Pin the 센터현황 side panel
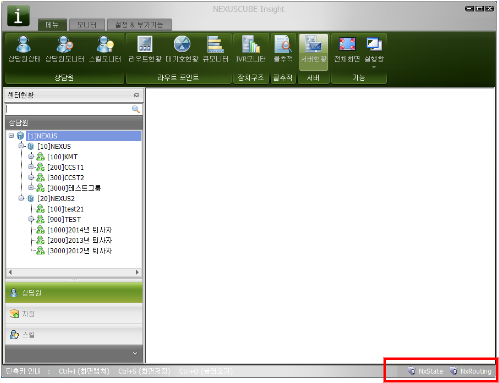The height and width of the screenshot is (383, 499). (136, 95)
